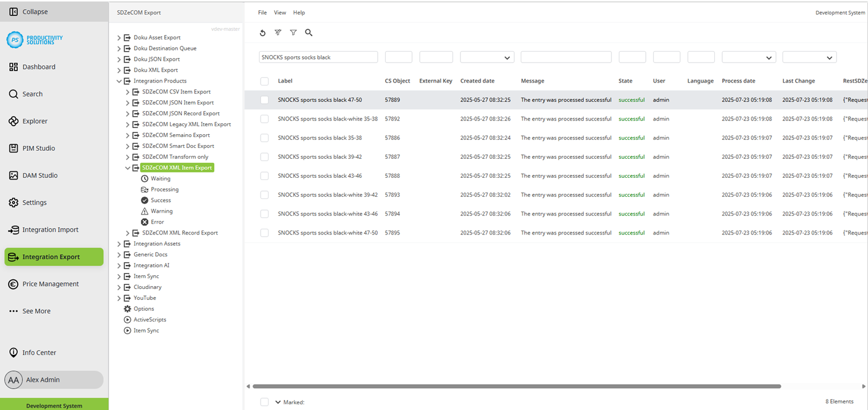
Task: Click the Collapse button at the top left
Action: point(29,11)
